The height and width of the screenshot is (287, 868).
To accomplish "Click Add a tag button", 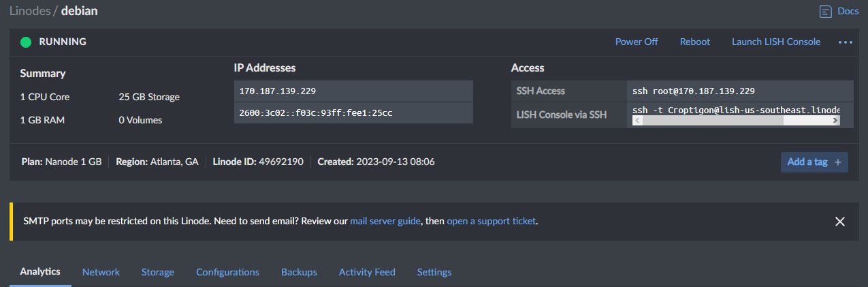I will click(x=814, y=162).
